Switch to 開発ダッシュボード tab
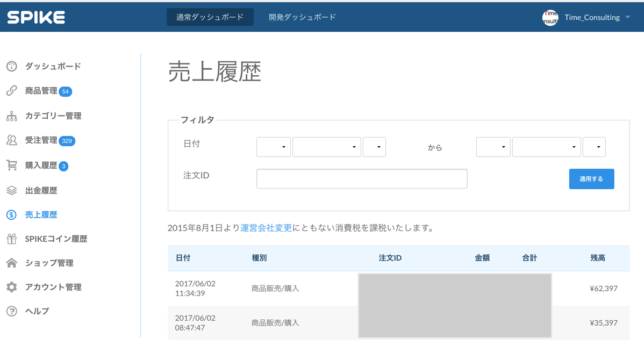Screen dimensions: 644x345 [x=302, y=17]
